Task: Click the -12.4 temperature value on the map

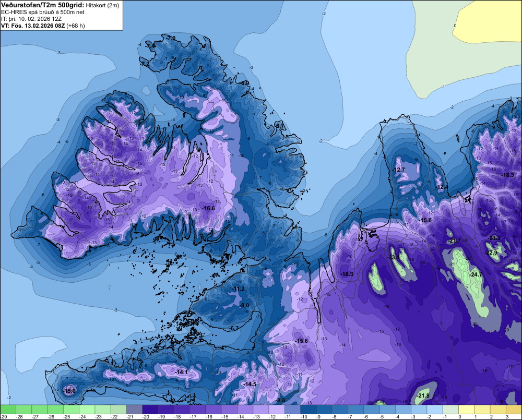Action: click(x=442, y=187)
